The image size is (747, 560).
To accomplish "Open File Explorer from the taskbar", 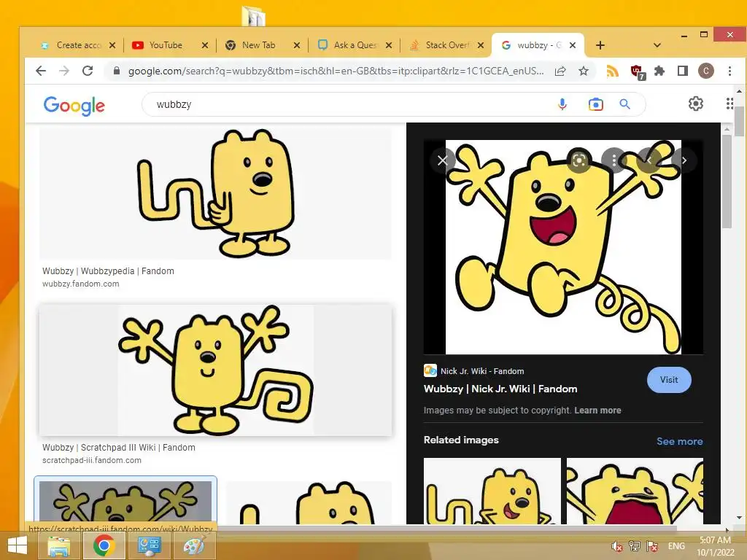I will (58, 545).
